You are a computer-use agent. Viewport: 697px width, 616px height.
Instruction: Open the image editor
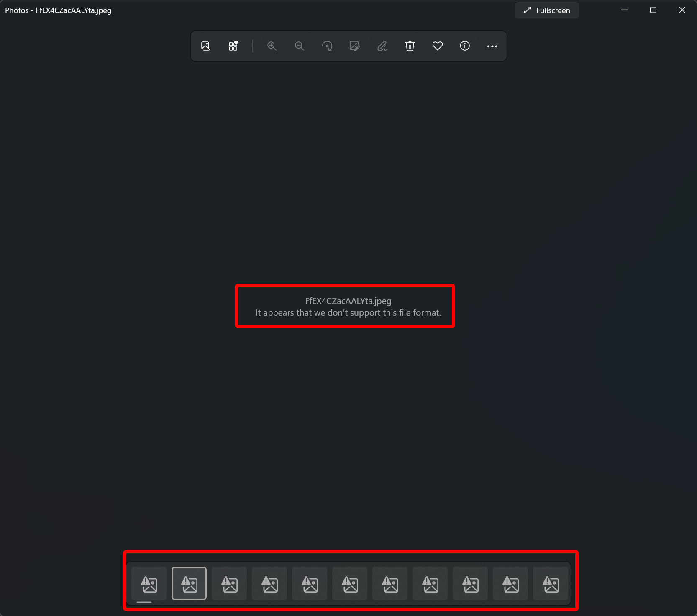coord(354,46)
